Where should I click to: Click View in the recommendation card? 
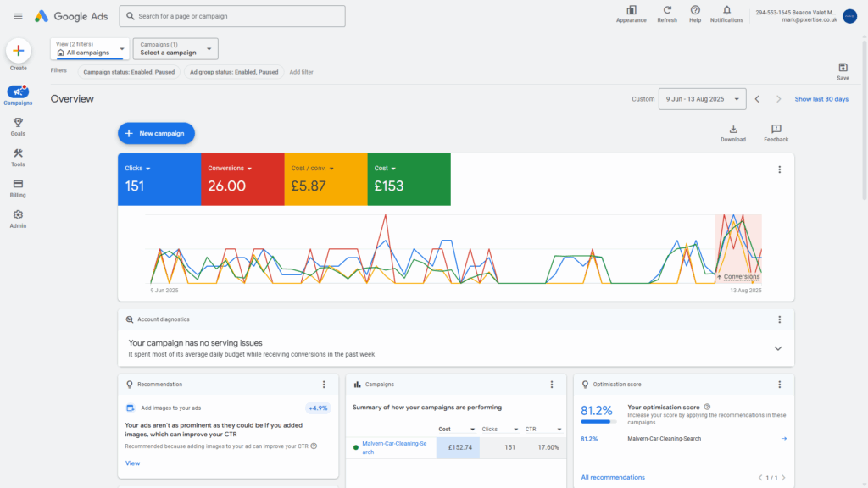tap(132, 463)
